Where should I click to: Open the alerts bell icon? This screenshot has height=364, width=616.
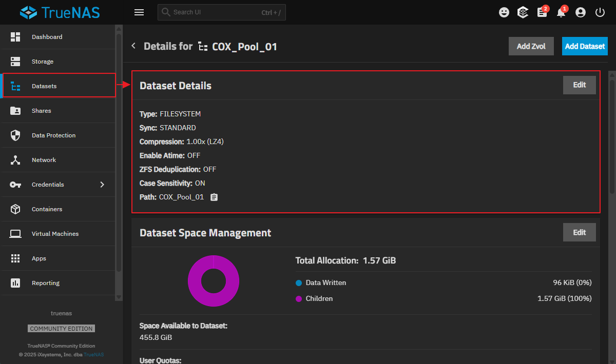561,12
